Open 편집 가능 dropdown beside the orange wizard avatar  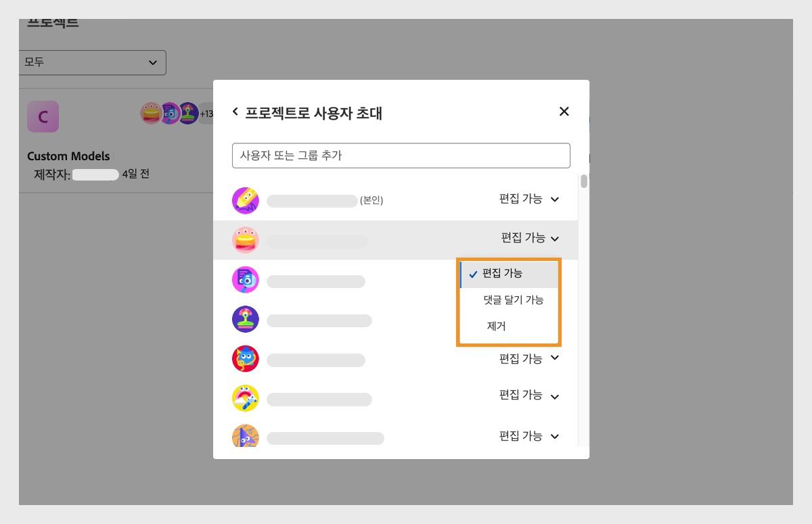(x=529, y=436)
